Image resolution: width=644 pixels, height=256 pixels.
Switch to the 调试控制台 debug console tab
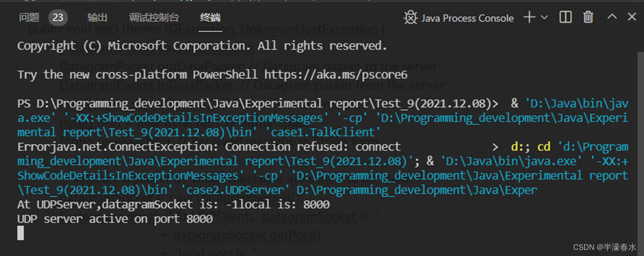(x=154, y=18)
